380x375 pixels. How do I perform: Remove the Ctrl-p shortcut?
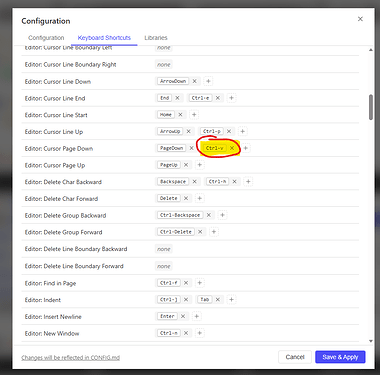click(229, 131)
